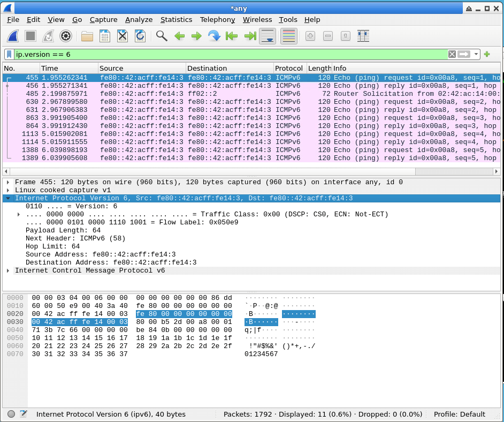This screenshot has height=422, width=504.
Task: Stop the running capture
Action: click(30, 36)
